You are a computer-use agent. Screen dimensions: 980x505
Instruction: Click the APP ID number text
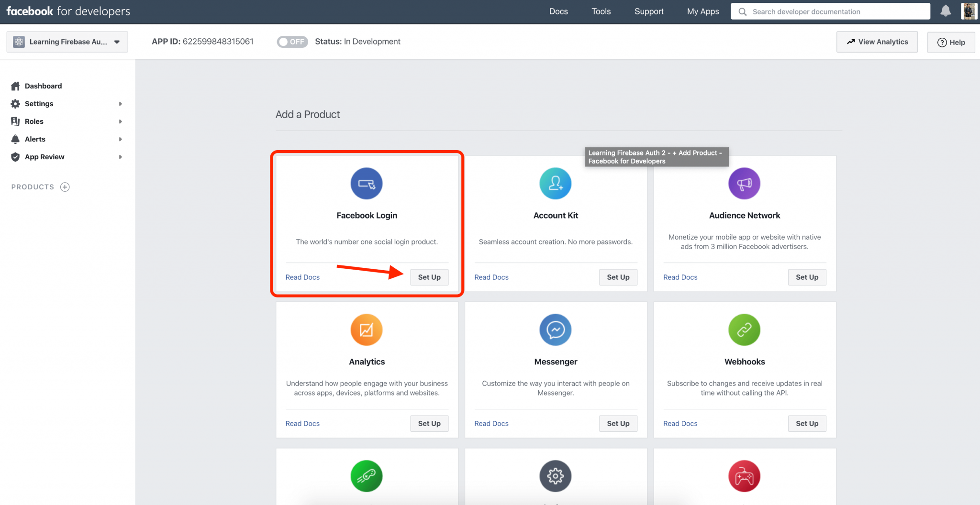coord(218,42)
